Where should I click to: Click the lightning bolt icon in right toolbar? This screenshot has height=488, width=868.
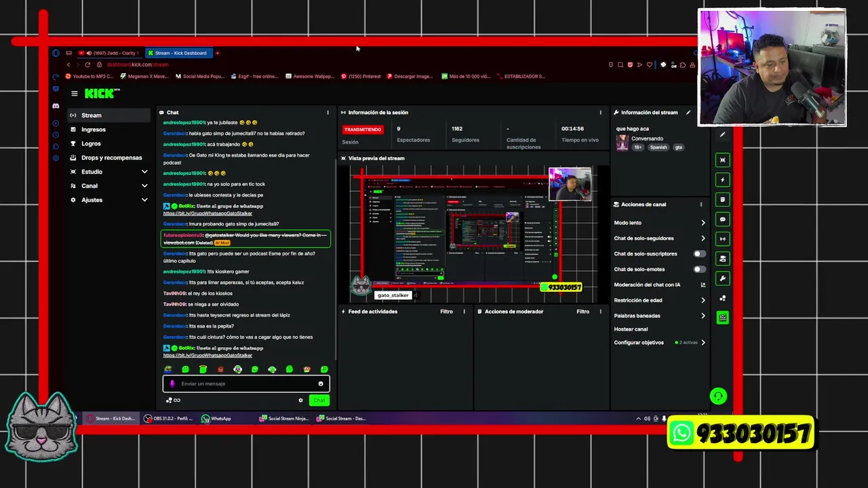click(x=723, y=180)
